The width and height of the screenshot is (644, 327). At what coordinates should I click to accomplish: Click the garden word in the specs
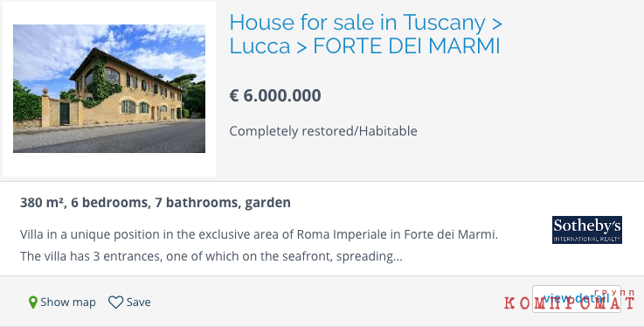click(x=267, y=203)
